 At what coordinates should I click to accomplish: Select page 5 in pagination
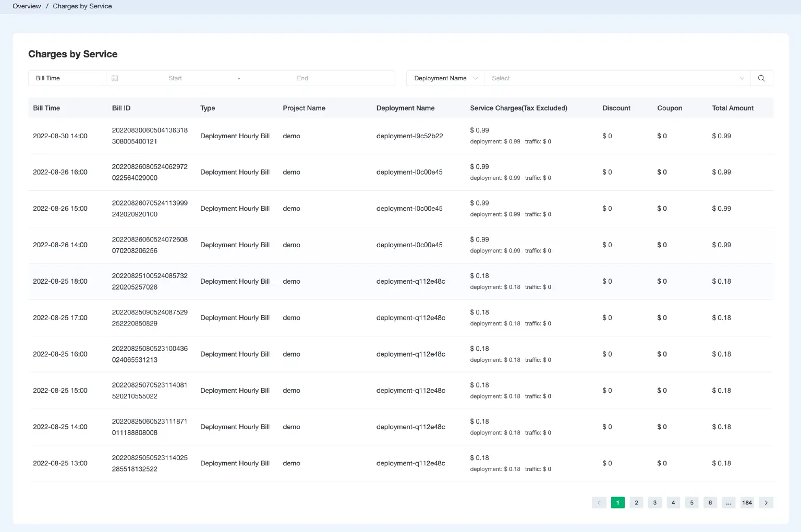click(691, 503)
